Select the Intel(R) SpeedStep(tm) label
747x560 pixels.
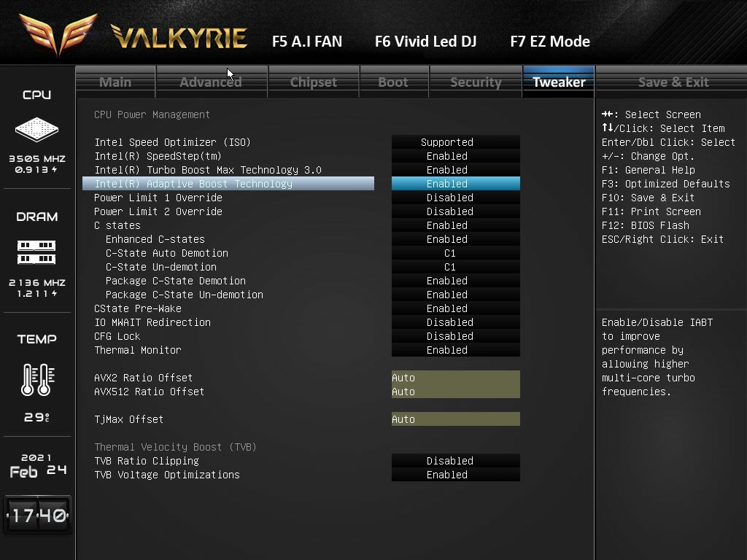[x=158, y=156]
